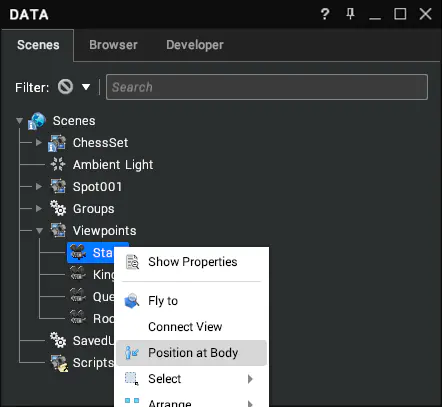The image size is (442, 407).
Task: Expand the ChessSet tree node
Action: 39,142
